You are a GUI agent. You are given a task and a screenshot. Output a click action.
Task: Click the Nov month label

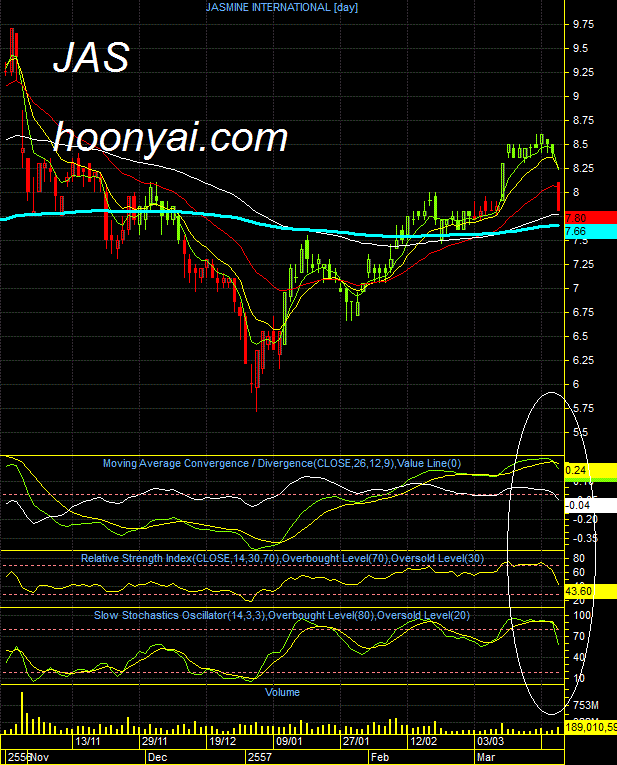click(x=40, y=757)
